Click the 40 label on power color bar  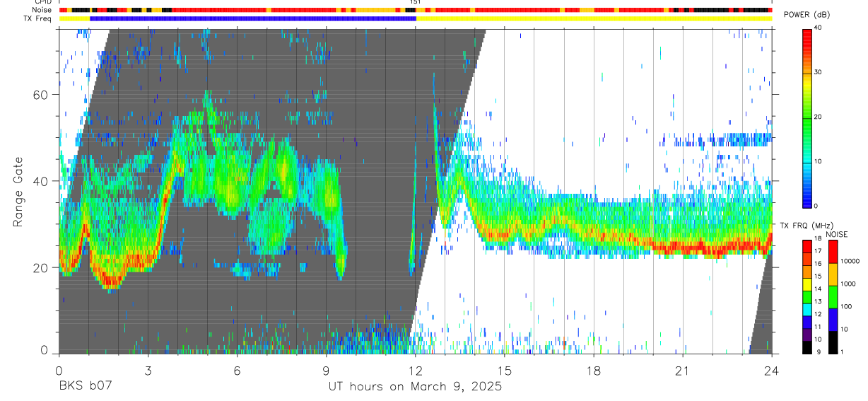819,28
